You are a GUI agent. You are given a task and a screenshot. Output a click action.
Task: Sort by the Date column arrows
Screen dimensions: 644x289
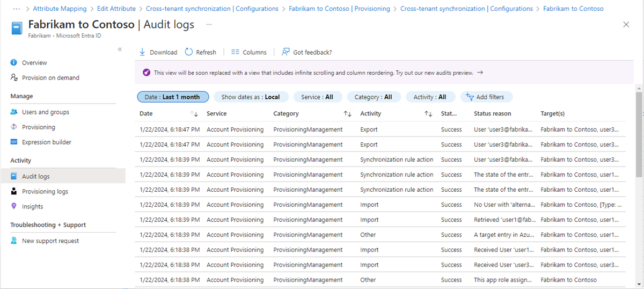point(194,114)
